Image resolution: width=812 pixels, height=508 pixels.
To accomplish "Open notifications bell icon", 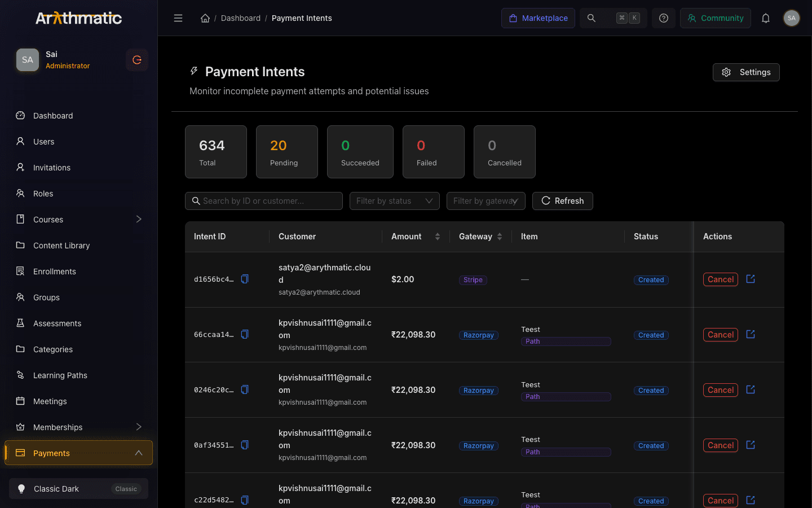I will [766, 18].
